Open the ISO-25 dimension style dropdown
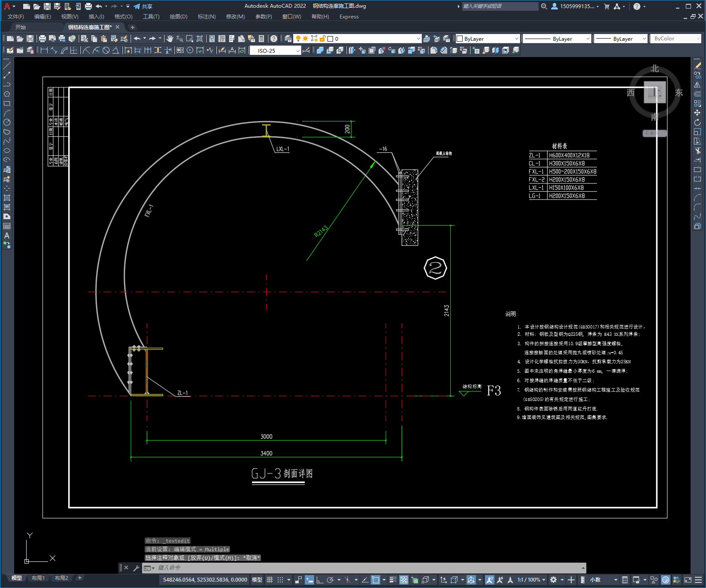This screenshot has width=706, height=588. (276, 51)
